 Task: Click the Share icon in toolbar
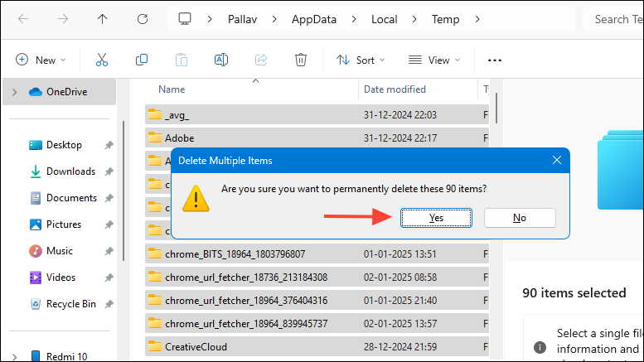click(x=261, y=60)
